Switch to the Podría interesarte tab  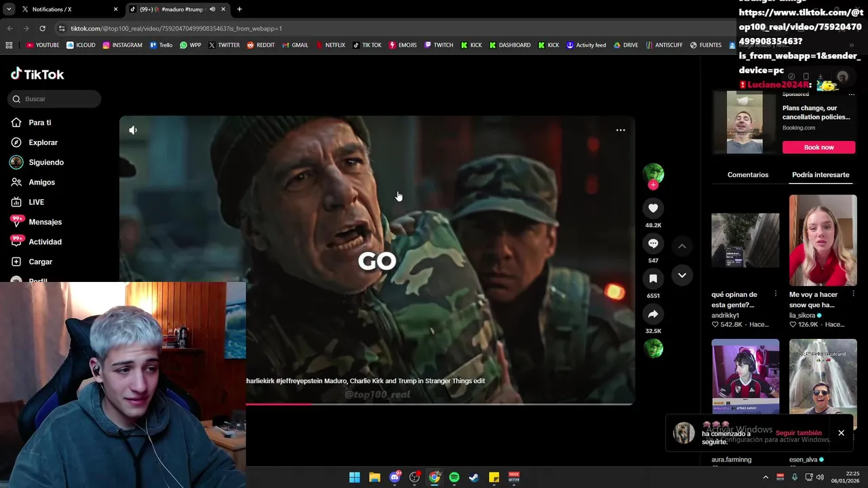click(x=821, y=175)
